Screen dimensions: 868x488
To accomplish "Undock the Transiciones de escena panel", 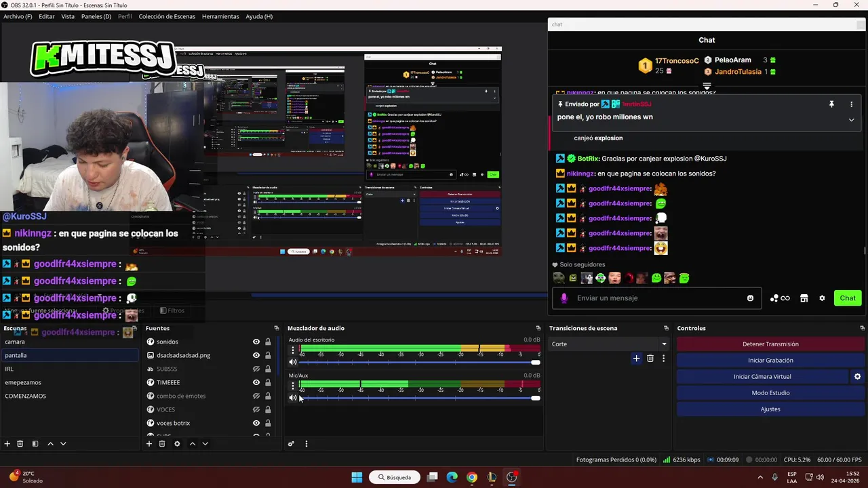I will point(666,328).
